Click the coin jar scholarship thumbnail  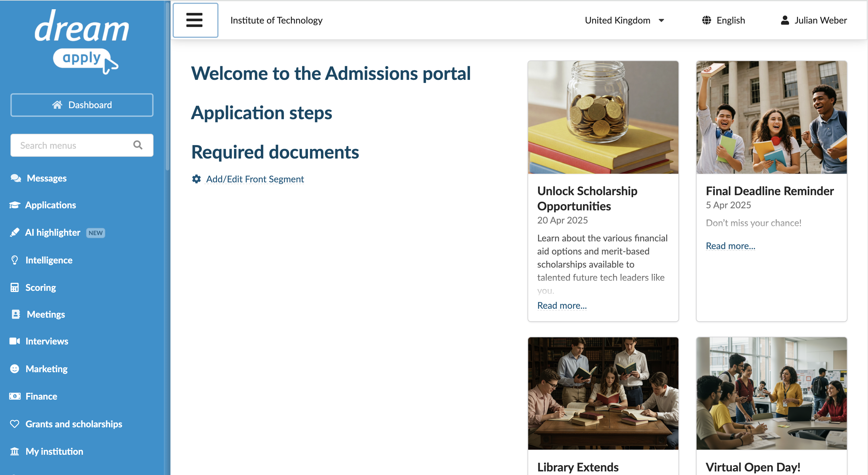pyautogui.click(x=603, y=117)
